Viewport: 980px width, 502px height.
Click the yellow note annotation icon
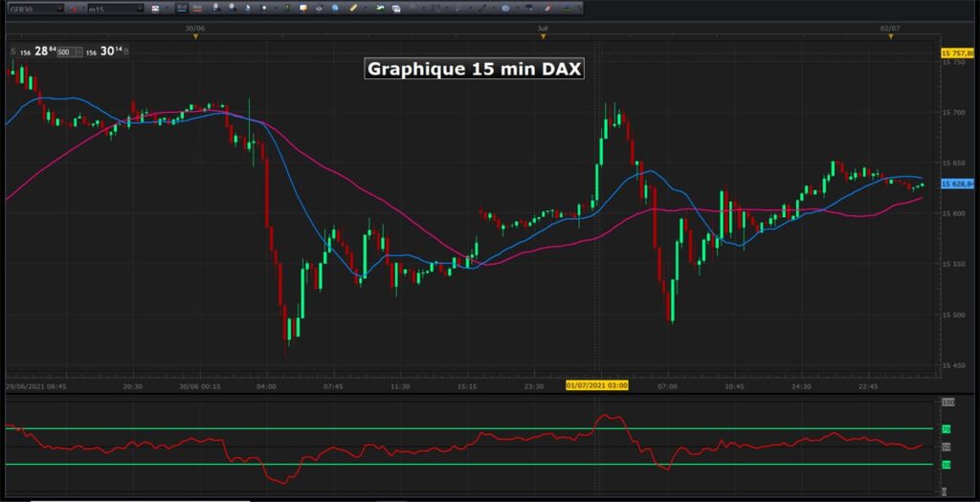tap(303, 8)
